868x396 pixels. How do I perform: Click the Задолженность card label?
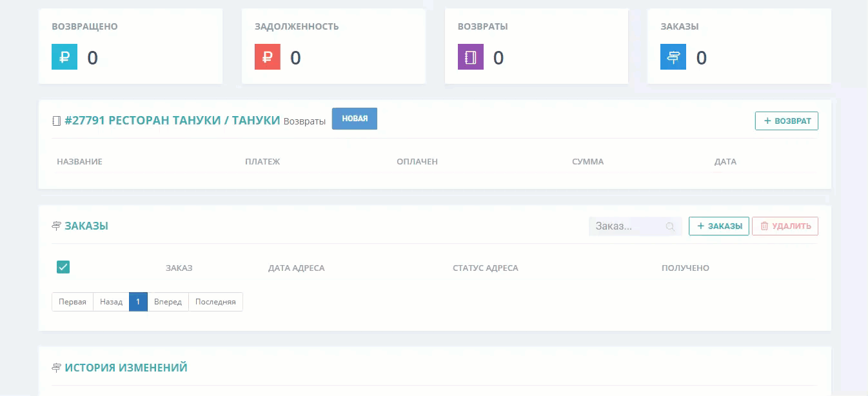[297, 26]
